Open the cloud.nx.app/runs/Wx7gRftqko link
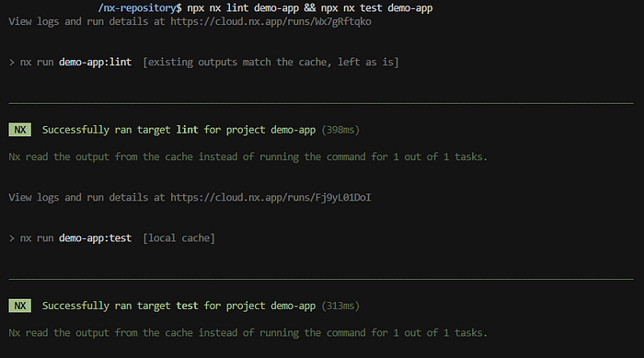 pos(270,22)
